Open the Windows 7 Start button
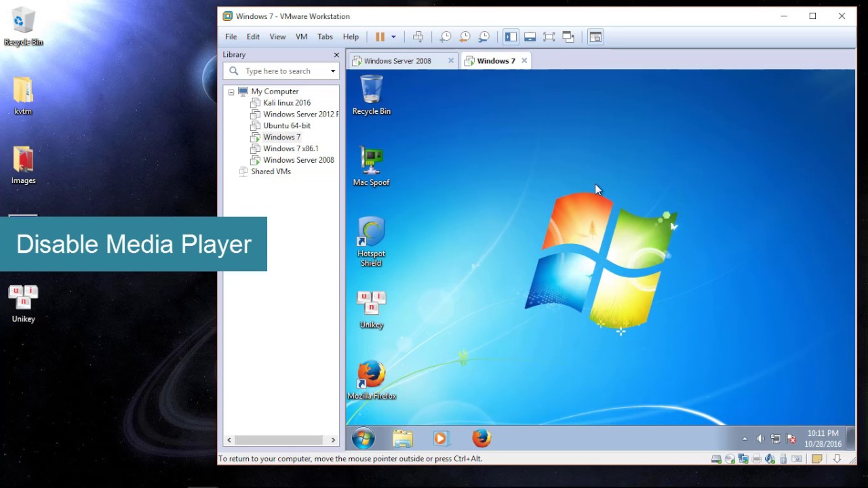868x488 pixels. pos(363,439)
